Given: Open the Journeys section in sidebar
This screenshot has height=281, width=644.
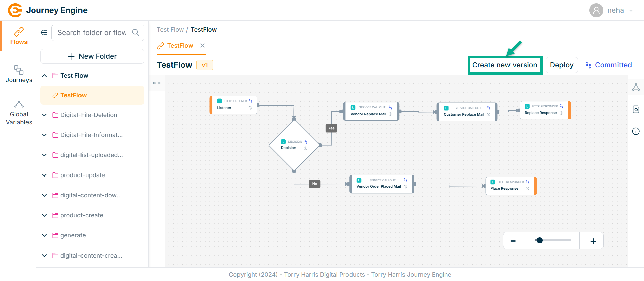Looking at the screenshot, I should [x=19, y=74].
